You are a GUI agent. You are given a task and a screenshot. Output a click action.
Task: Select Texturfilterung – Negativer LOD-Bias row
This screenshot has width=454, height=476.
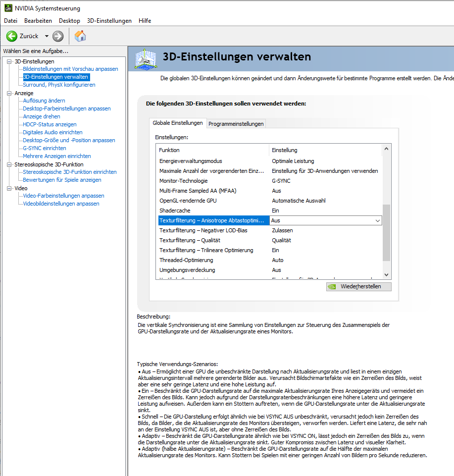pyautogui.click(x=270, y=230)
